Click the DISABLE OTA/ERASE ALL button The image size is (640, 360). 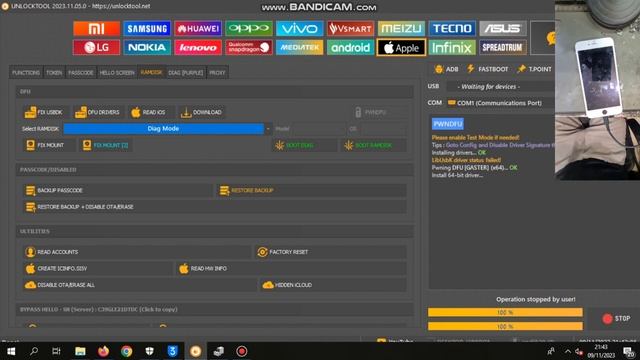point(140,285)
